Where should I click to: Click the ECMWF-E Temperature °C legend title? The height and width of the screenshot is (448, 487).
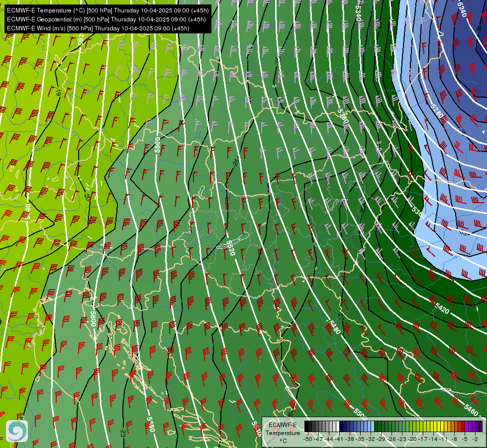point(283,433)
